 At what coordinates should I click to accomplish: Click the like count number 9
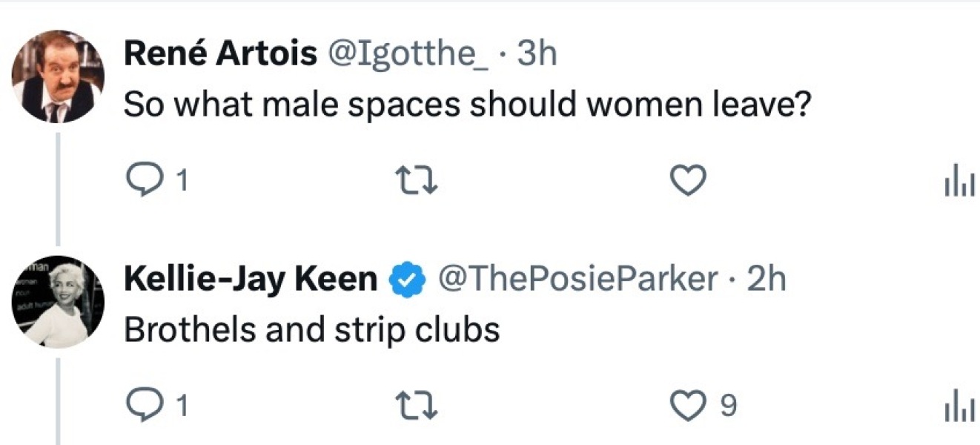(728, 405)
